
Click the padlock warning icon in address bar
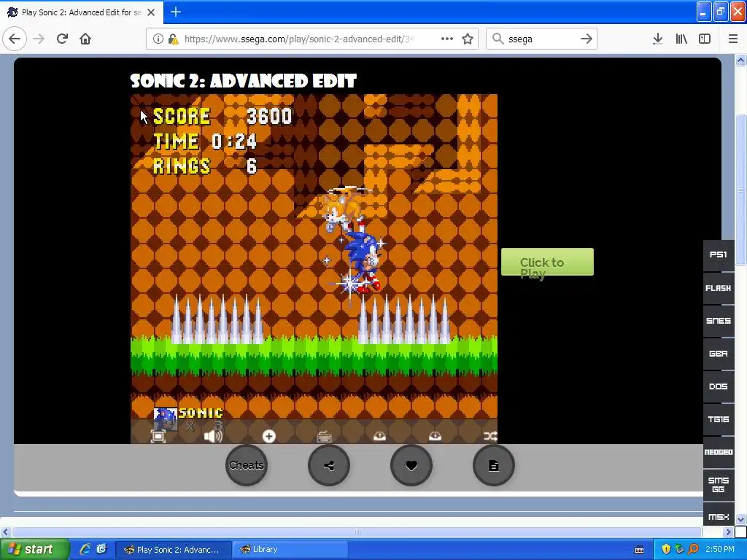(x=174, y=39)
